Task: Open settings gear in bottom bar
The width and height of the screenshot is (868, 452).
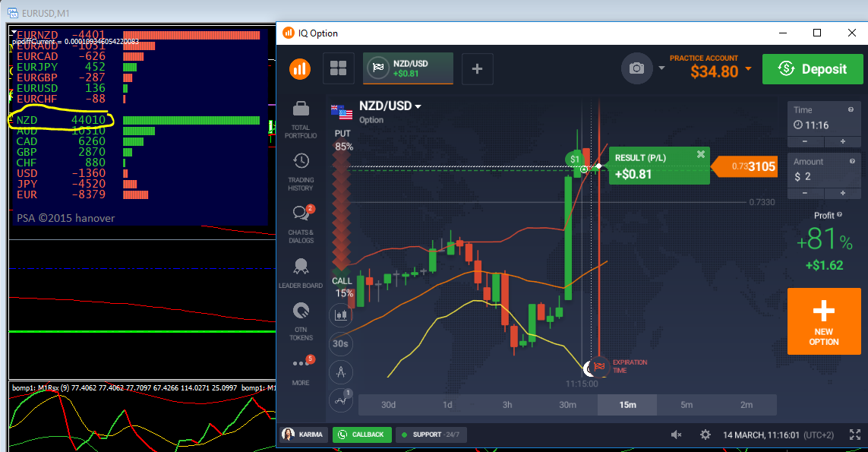Action: click(705, 435)
